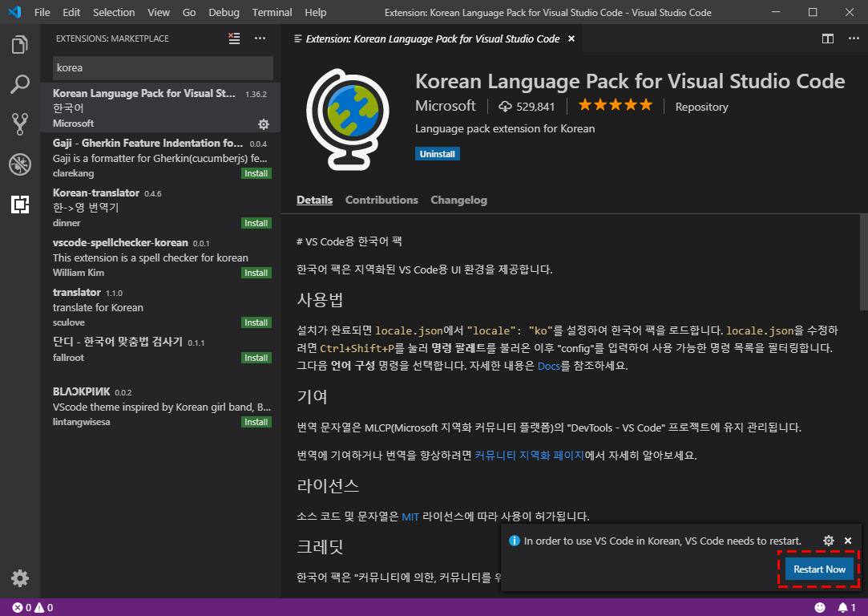
Task: Open the Debug view in activity bar
Action: [20, 164]
